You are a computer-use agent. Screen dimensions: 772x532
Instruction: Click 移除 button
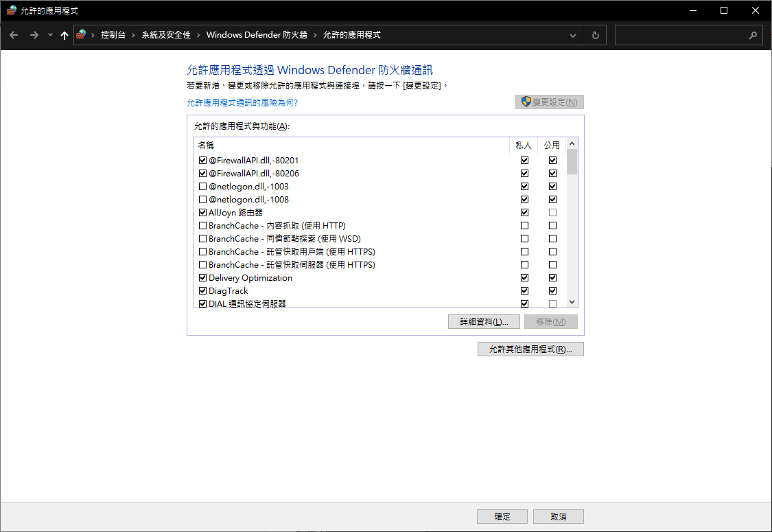(x=550, y=322)
